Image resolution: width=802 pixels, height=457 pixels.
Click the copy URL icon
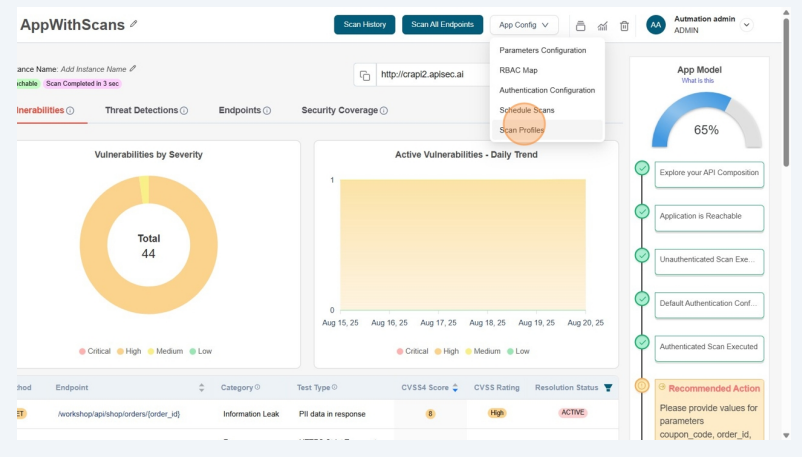click(365, 75)
